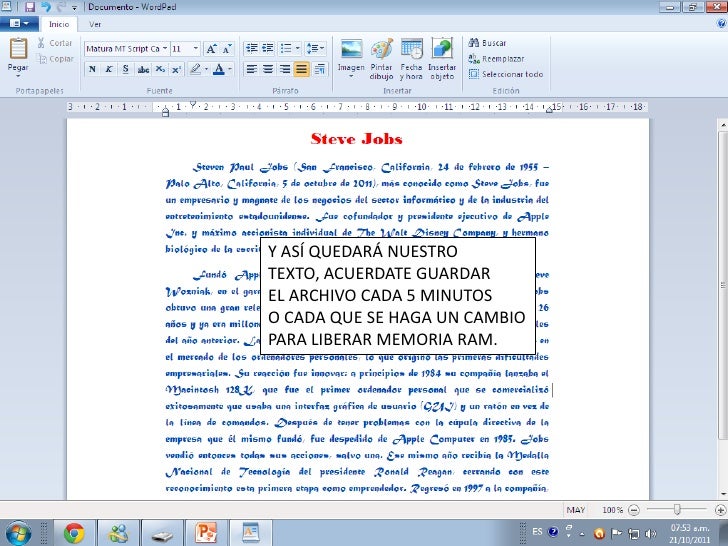Align text to the left
Viewport: 728px width, 546px height.
click(x=252, y=70)
